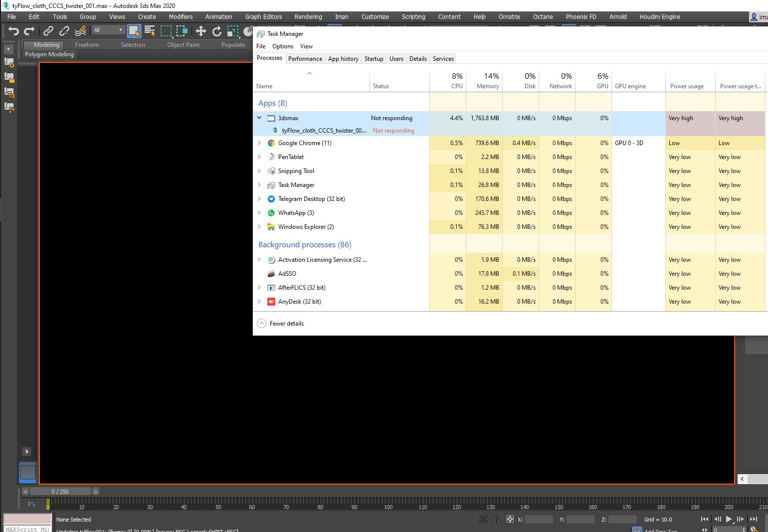Open the Modifiers menu in 3ds Max

[x=181, y=16]
